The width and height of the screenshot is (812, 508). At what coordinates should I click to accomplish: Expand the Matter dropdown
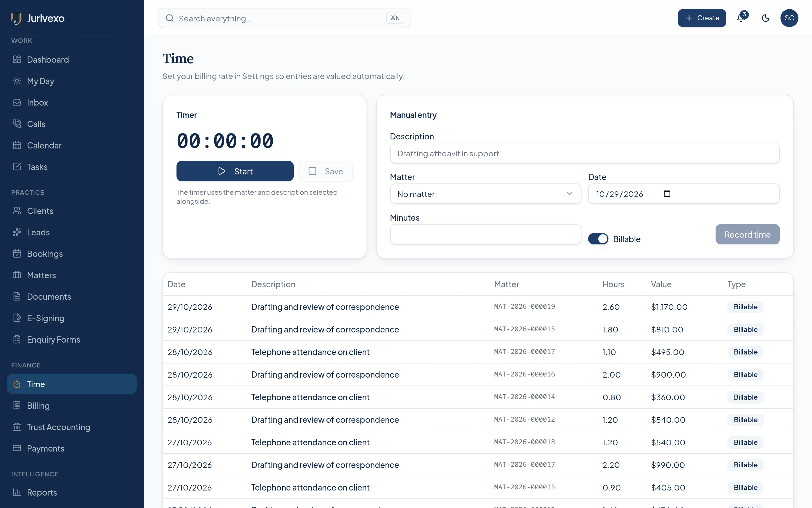tap(485, 194)
